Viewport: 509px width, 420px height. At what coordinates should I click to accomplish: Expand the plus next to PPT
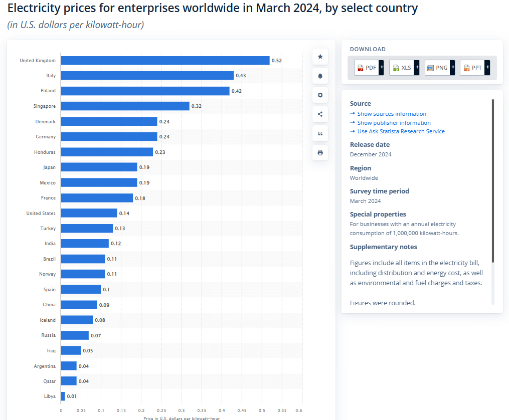pyautogui.click(x=487, y=68)
